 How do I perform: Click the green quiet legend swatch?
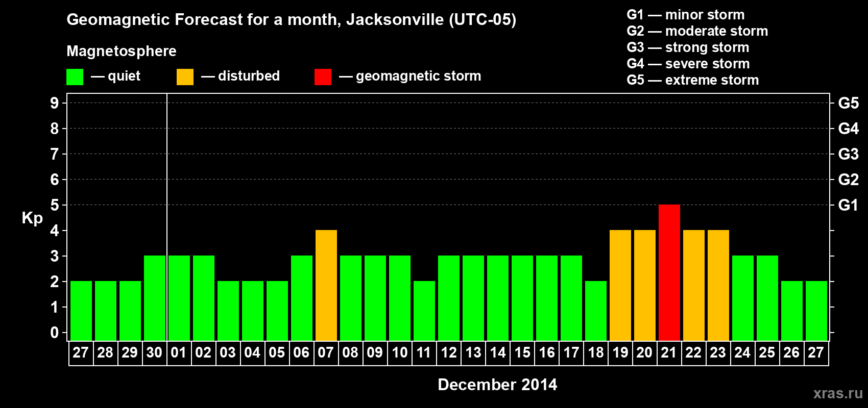(75, 77)
